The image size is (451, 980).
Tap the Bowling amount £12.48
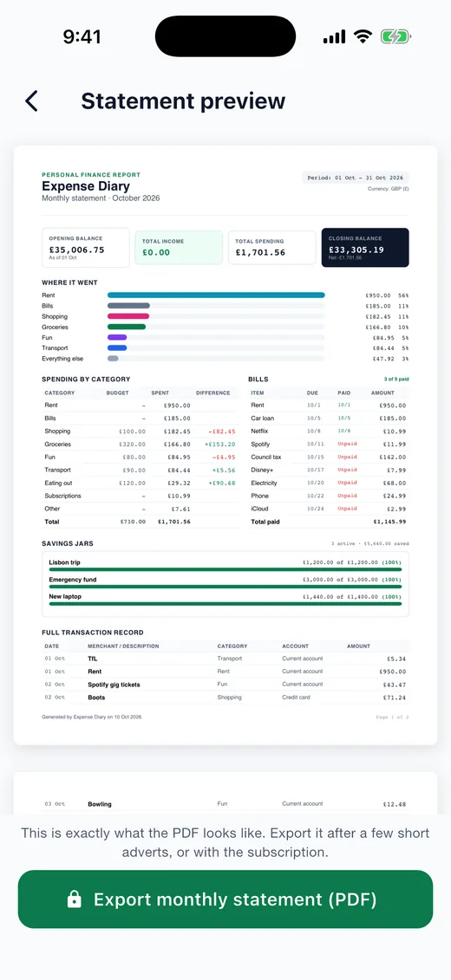(x=394, y=804)
